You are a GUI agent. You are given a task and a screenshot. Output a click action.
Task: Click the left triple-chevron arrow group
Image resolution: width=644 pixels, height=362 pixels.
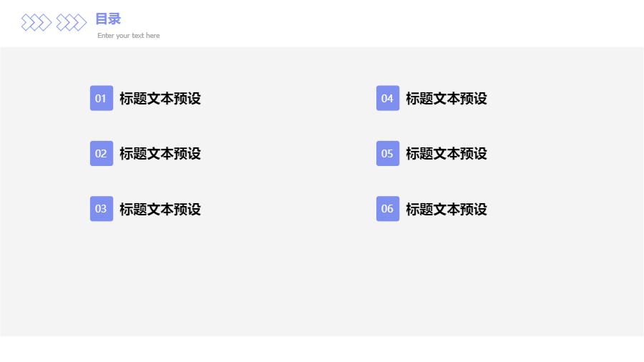pyautogui.click(x=36, y=23)
